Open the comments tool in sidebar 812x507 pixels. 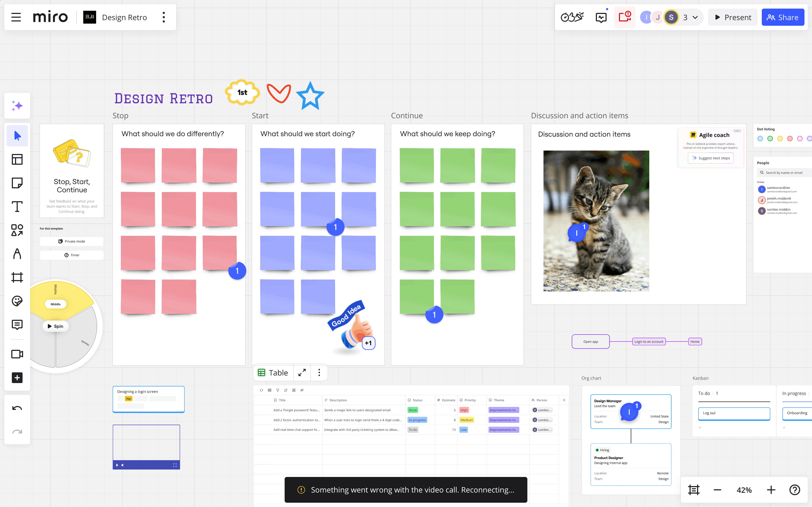point(17,324)
